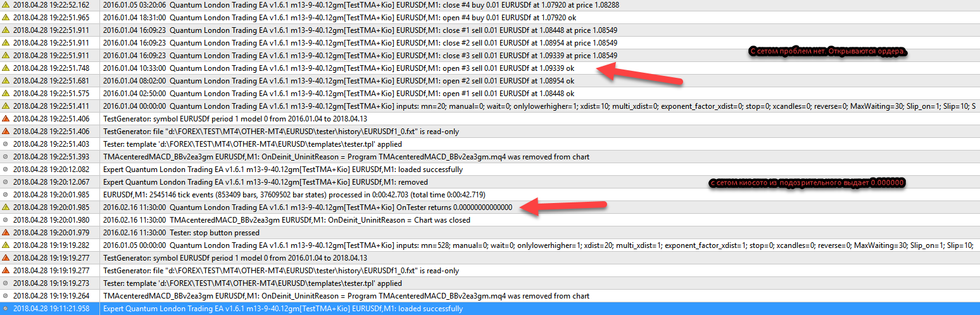Select timestamp '2018.04.28 19:22:51.575'

tap(51, 93)
